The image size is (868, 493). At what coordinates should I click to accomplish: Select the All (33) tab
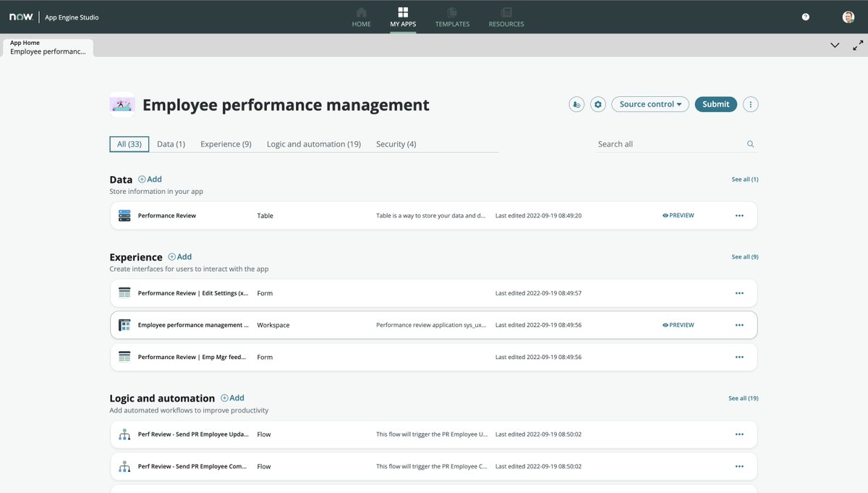[x=129, y=144]
